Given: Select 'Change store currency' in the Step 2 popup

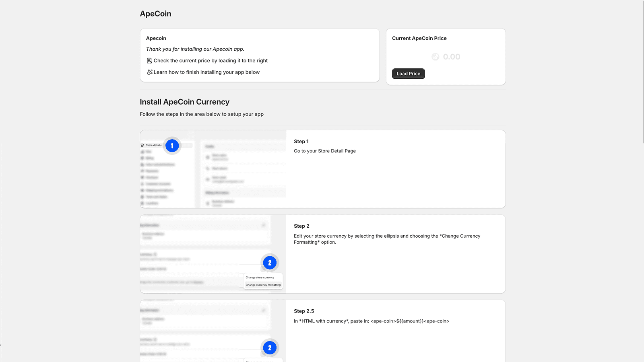Looking at the screenshot, I should (260, 278).
